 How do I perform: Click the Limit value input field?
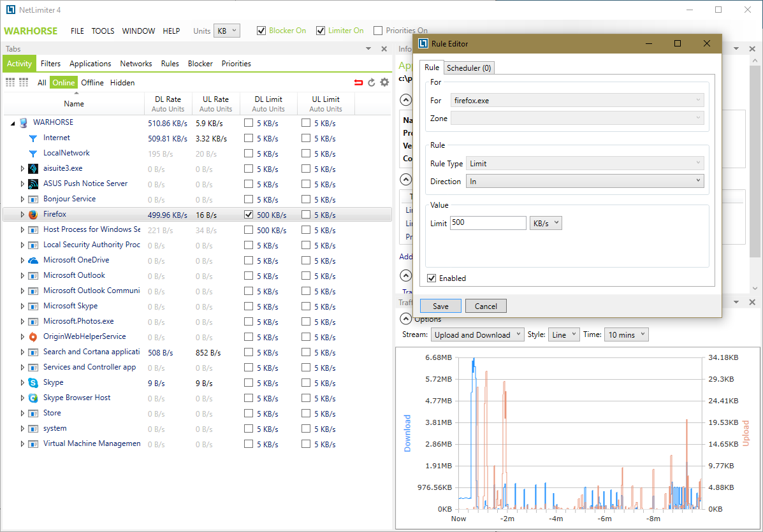pos(488,223)
